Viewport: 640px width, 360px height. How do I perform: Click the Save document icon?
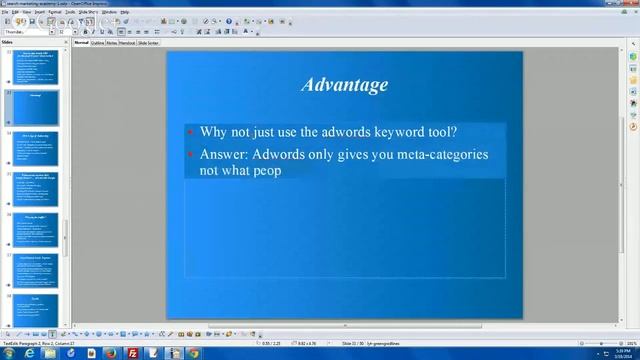click(32, 21)
